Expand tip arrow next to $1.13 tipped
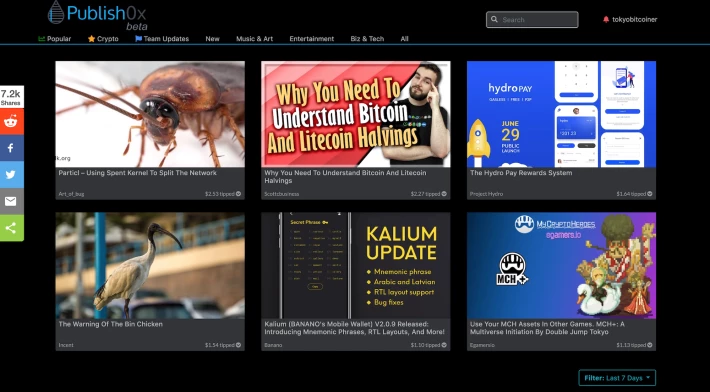 pyautogui.click(x=649, y=345)
